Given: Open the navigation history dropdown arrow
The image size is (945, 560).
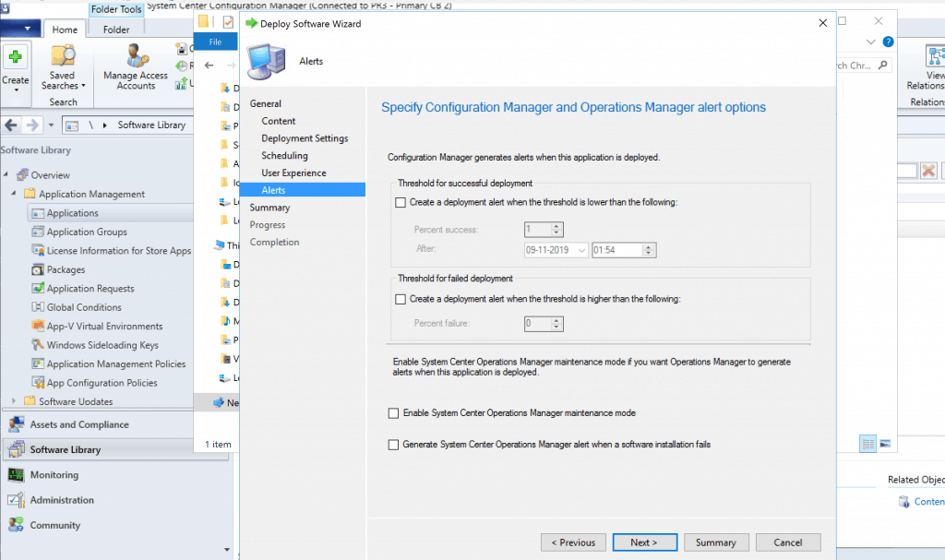Looking at the screenshot, I should click(x=52, y=125).
